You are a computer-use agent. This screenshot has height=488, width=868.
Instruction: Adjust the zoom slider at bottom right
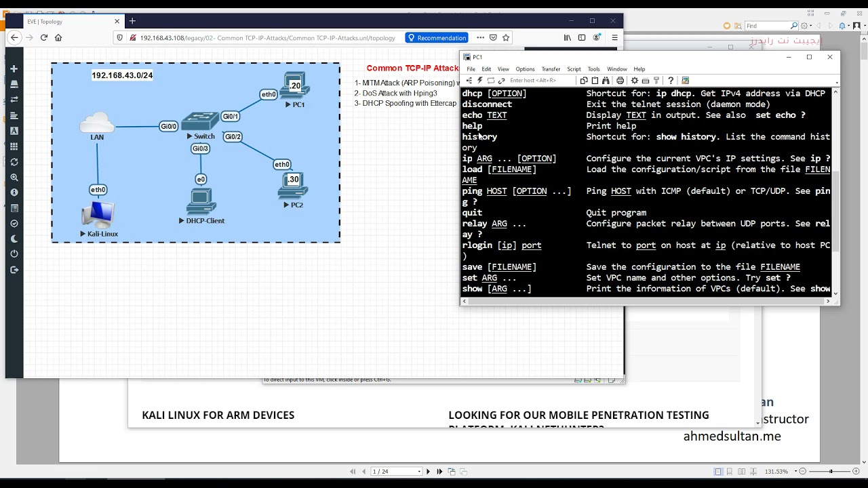click(x=831, y=471)
